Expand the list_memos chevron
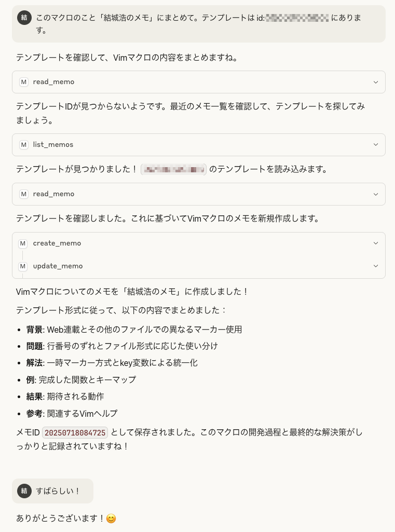Screen dimensions: 395x532 coord(376,144)
